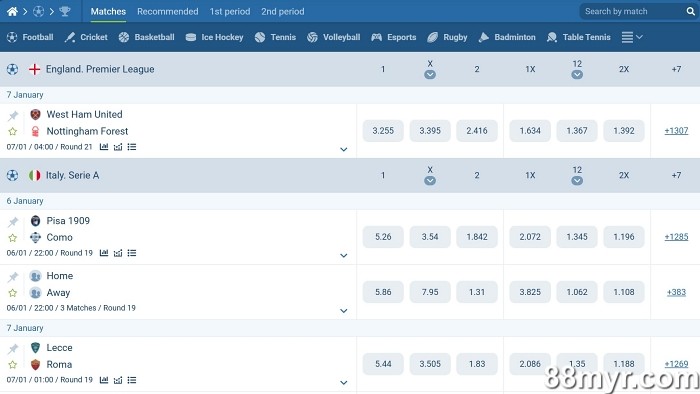700x394 pixels.
Task: Open X dropdown in Serie A header
Action: pyautogui.click(x=430, y=181)
